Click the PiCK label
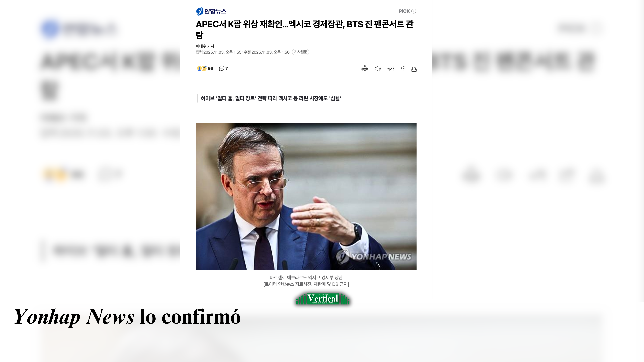Image resolution: width=644 pixels, height=362 pixels. pos(404,11)
